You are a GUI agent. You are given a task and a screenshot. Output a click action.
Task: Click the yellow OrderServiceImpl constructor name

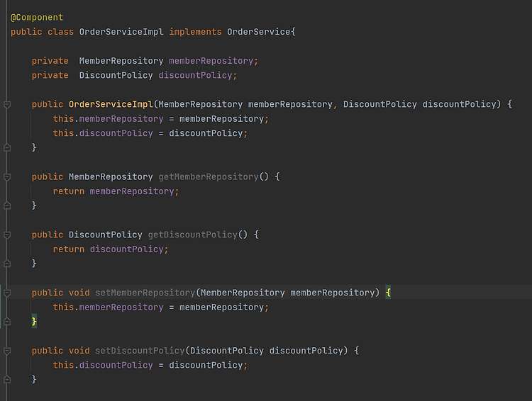coord(111,104)
